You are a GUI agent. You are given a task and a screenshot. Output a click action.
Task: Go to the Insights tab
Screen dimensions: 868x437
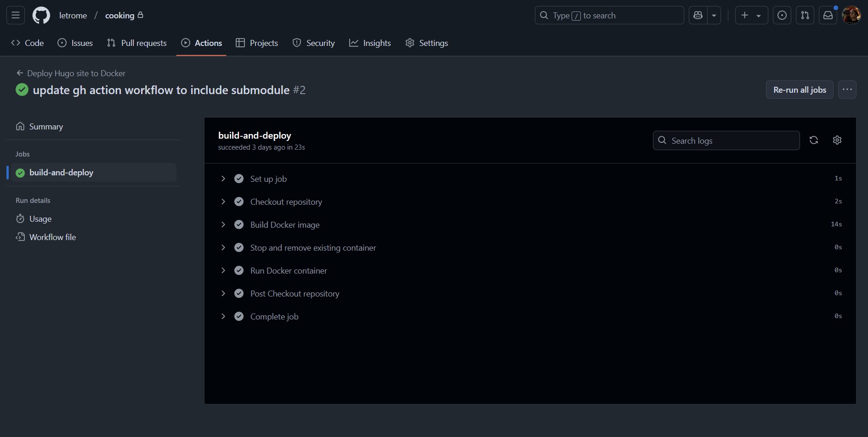370,43
